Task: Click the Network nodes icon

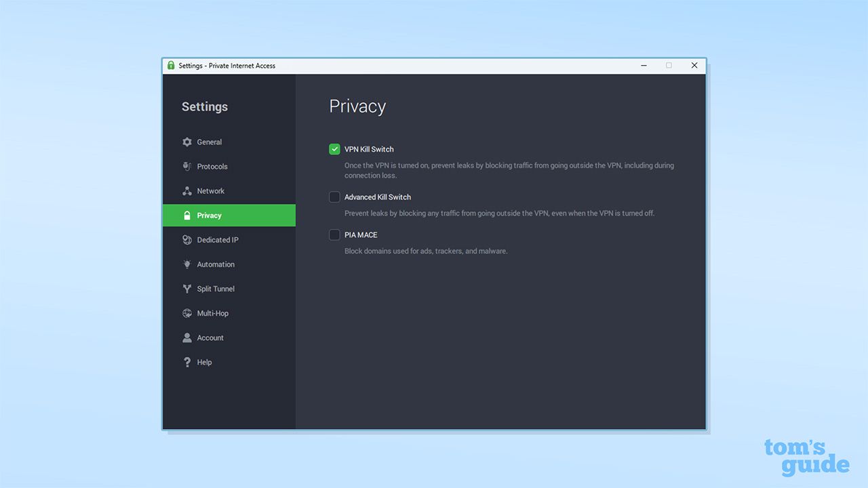Action: tap(187, 191)
